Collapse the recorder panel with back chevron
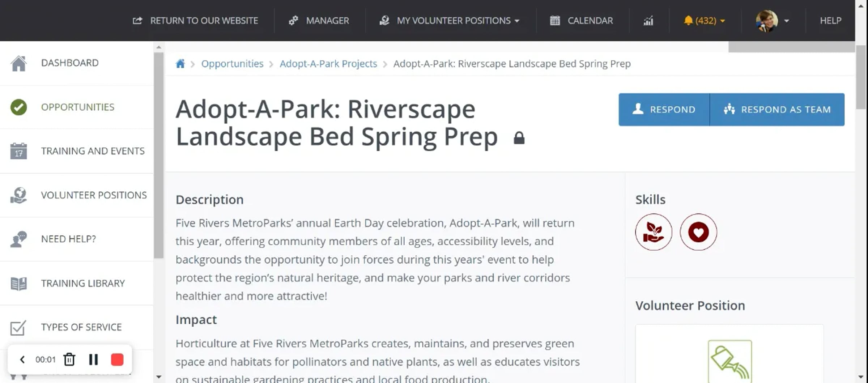The height and width of the screenshot is (383, 868). point(22,359)
